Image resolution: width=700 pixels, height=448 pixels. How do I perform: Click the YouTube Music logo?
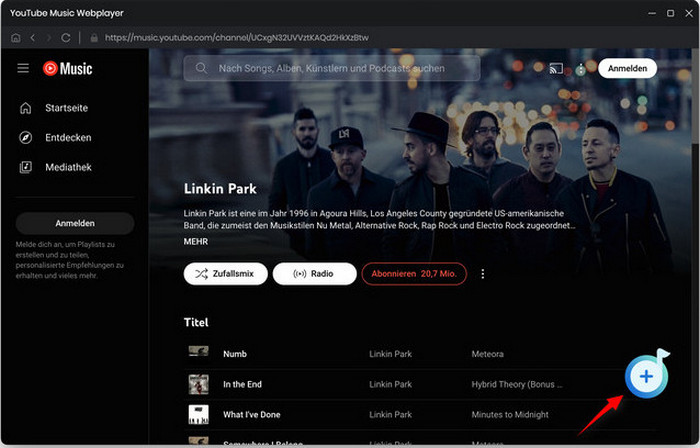point(67,68)
